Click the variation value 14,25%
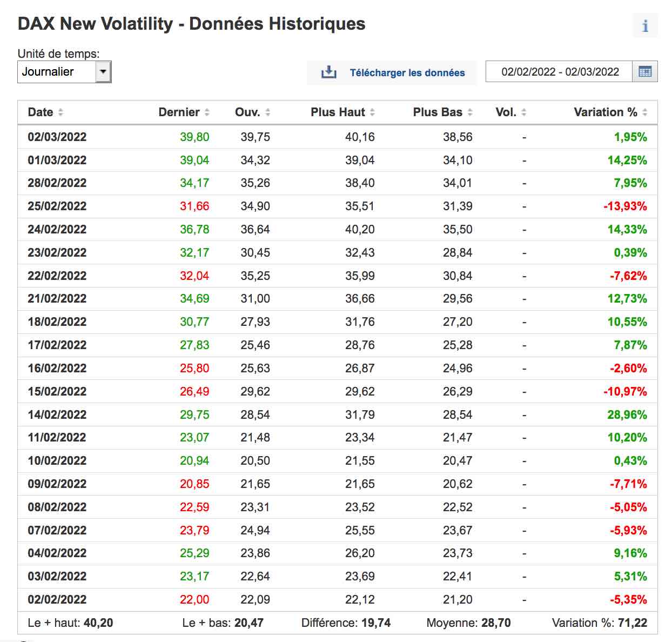This screenshot has width=672, height=642. [x=627, y=160]
